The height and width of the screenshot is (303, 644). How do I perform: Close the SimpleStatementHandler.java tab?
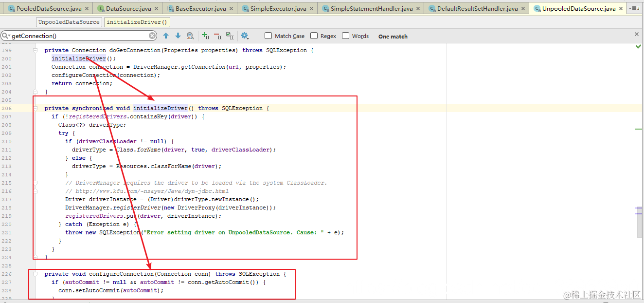point(418,9)
